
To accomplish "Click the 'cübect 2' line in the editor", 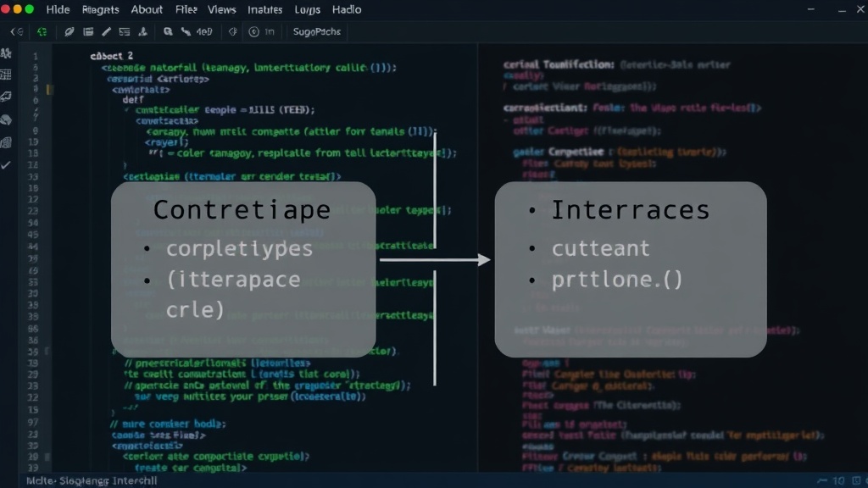I will [112, 56].
